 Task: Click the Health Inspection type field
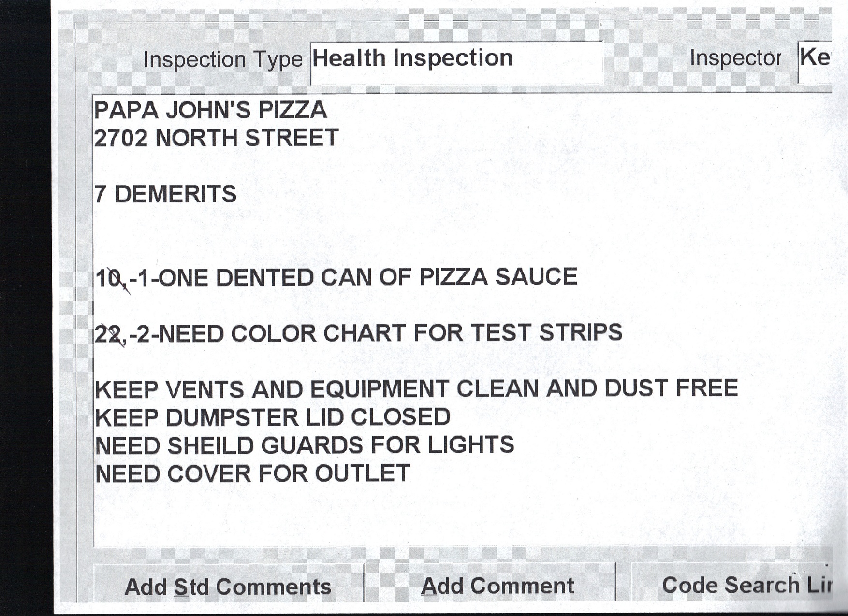click(x=456, y=62)
